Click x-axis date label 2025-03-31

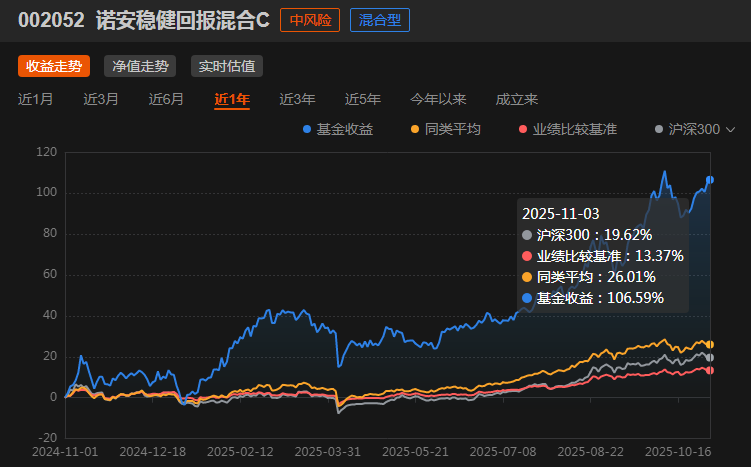(328, 452)
